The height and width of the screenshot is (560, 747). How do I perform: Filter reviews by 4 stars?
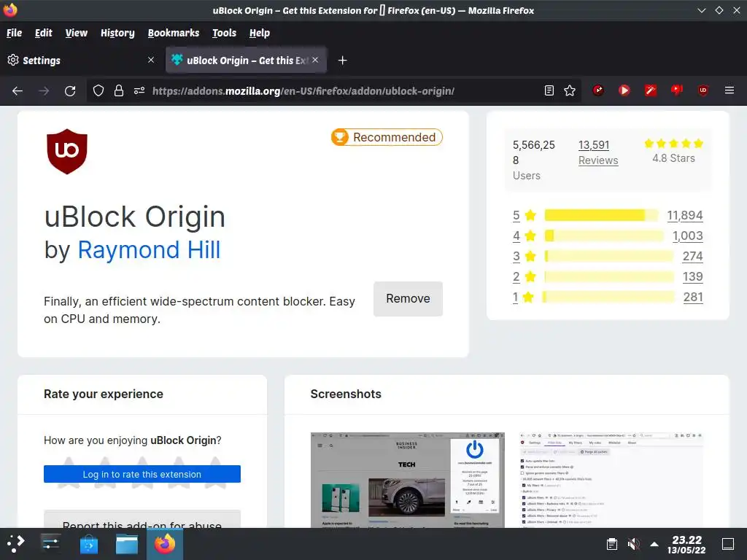524,236
